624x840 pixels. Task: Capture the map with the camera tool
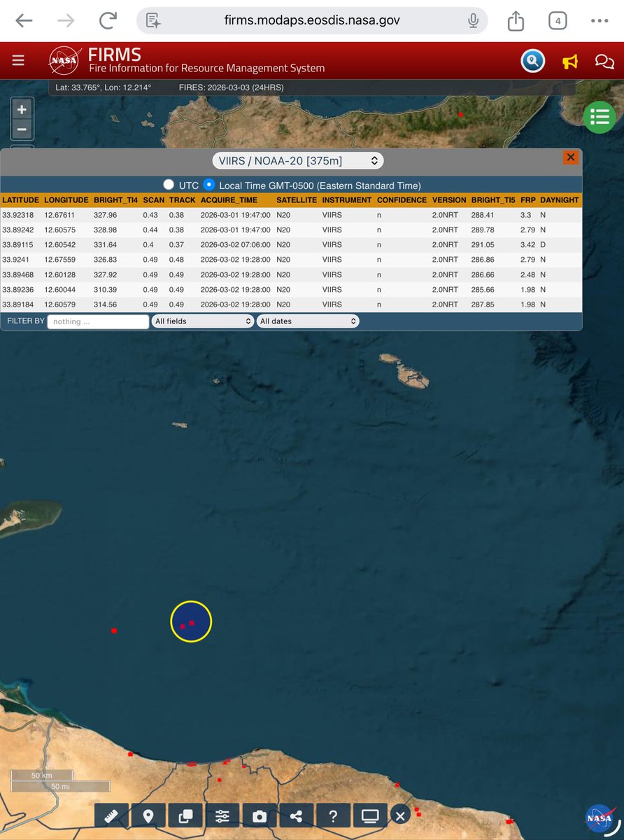pos(259,815)
